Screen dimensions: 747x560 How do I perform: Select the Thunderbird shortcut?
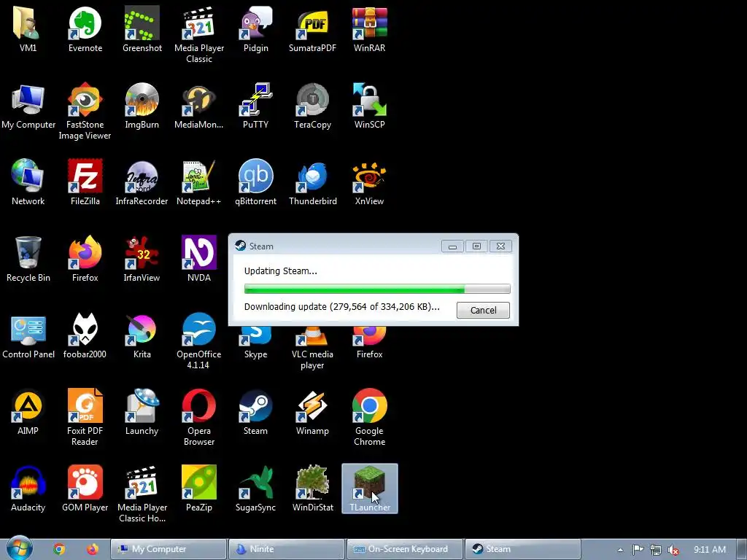coord(312,183)
